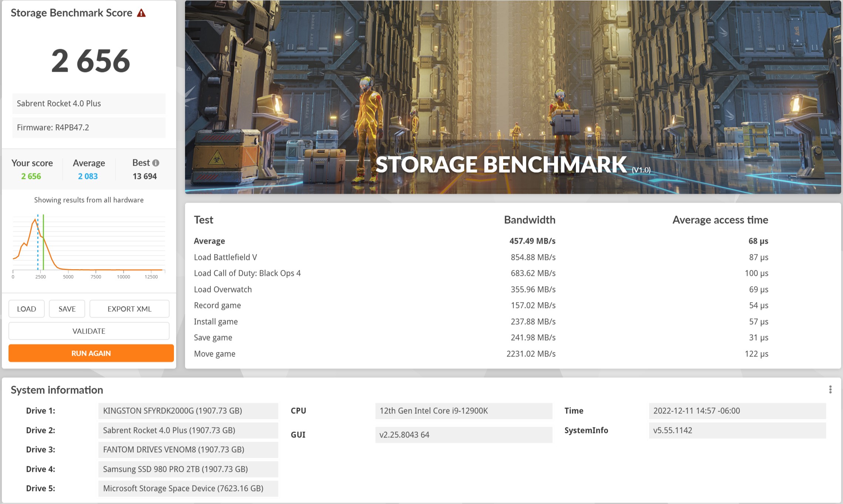Click the GUI version v2.25.8043 field
Image resolution: width=843 pixels, height=504 pixels.
[463, 435]
